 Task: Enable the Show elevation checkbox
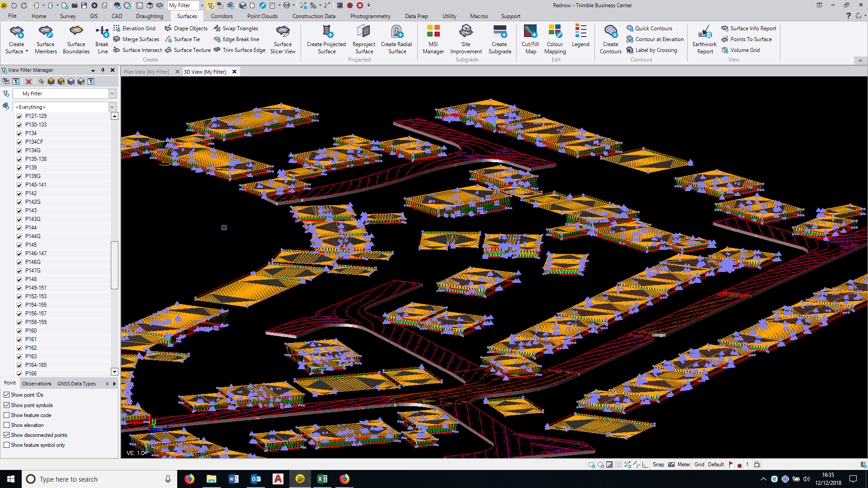(7, 425)
